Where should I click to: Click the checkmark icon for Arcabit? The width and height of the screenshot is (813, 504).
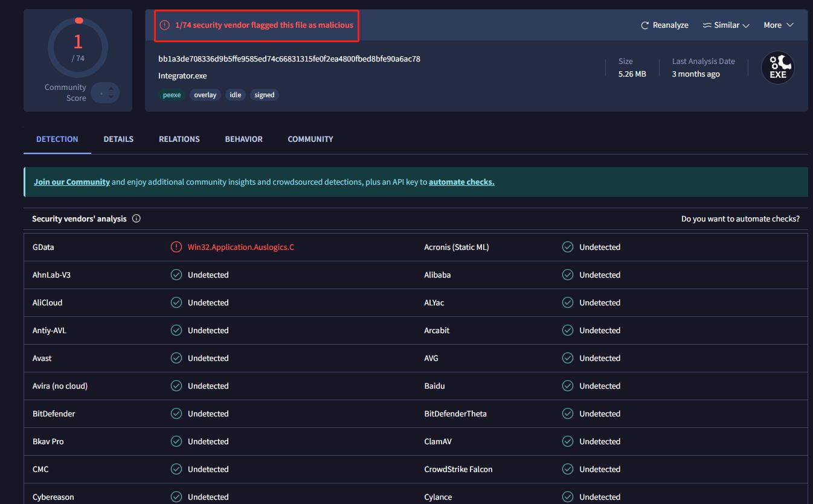tap(568, 330)
